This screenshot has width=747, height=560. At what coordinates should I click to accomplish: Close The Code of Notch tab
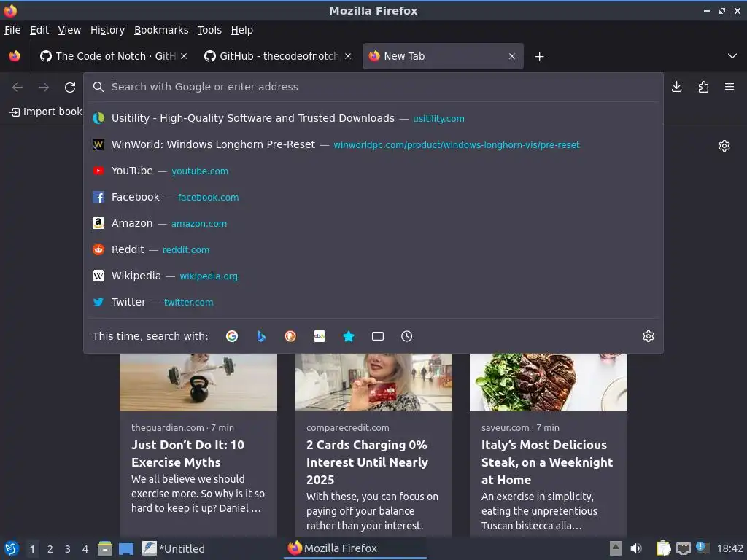pos(184,56)
